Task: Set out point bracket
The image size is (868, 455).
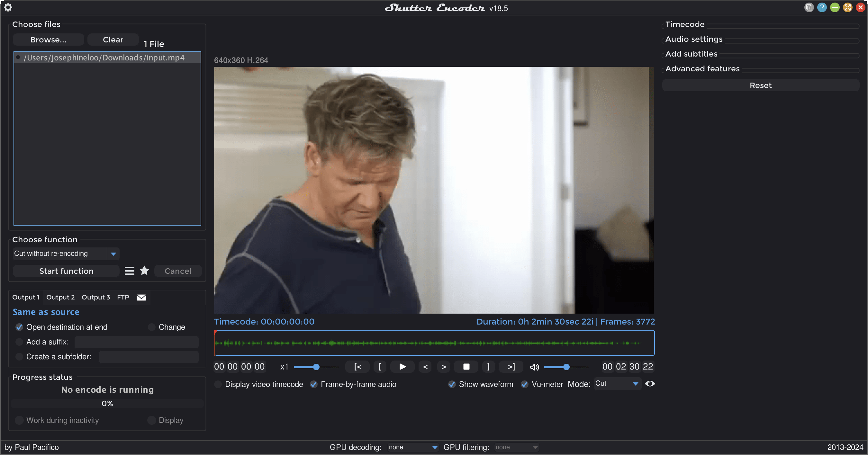Action: [488, 366]
